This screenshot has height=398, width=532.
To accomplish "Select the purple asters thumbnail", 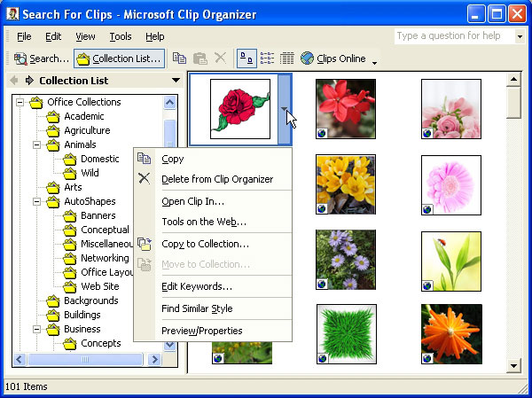I will point(346,260).
